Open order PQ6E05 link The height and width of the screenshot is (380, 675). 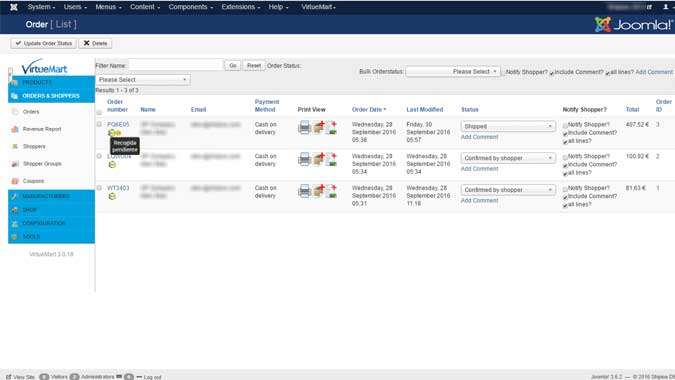(x=118, y=124)
